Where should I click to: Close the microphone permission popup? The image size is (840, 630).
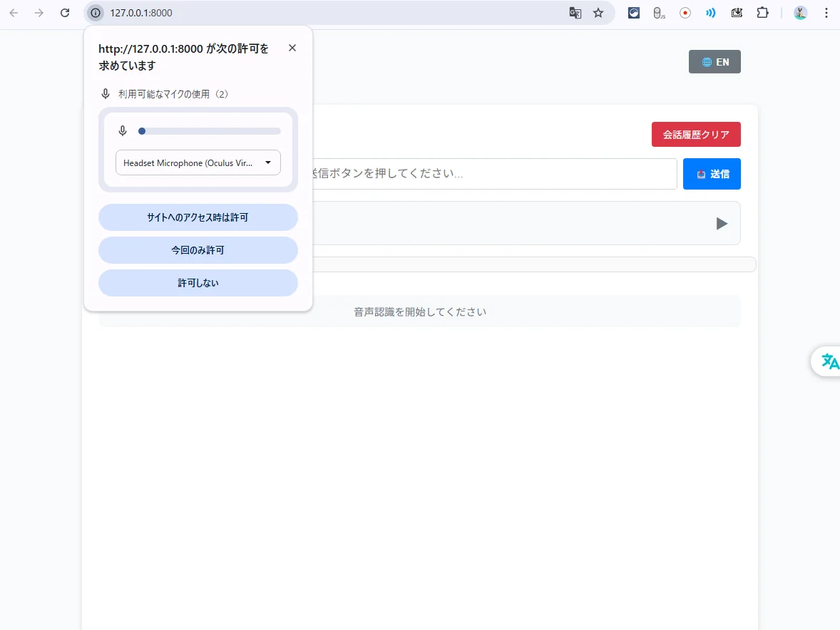click(x=292, y=48)
